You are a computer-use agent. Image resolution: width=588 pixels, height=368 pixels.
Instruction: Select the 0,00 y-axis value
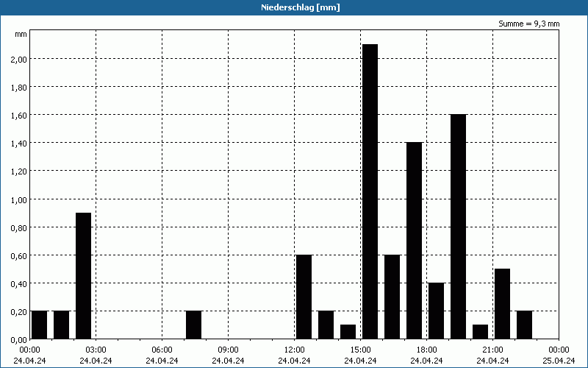pos(19,340)
